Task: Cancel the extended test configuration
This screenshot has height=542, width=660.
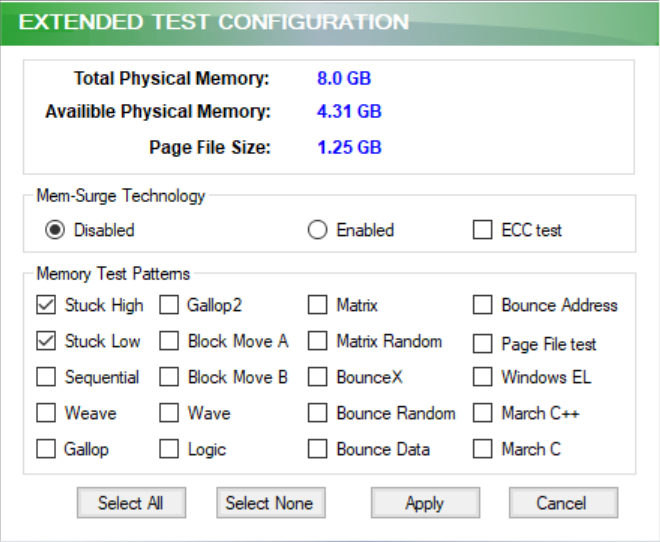Action: click(563, 503)
